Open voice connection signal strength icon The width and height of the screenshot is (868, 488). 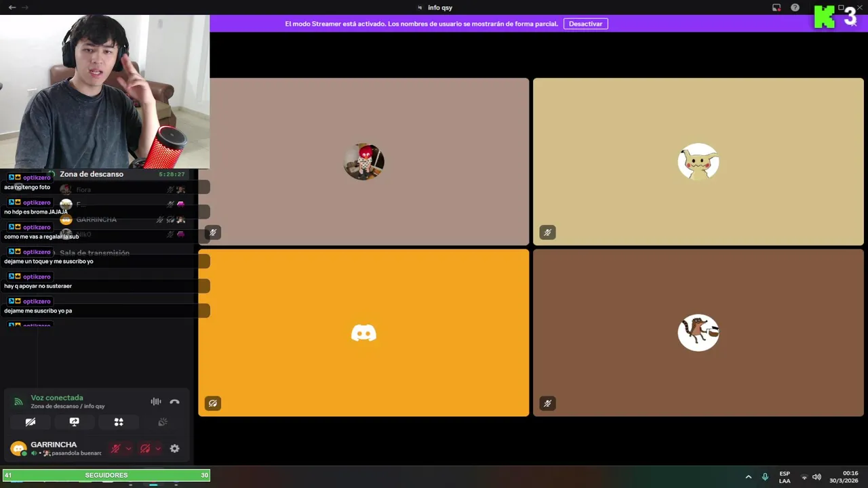coord(18,402)
